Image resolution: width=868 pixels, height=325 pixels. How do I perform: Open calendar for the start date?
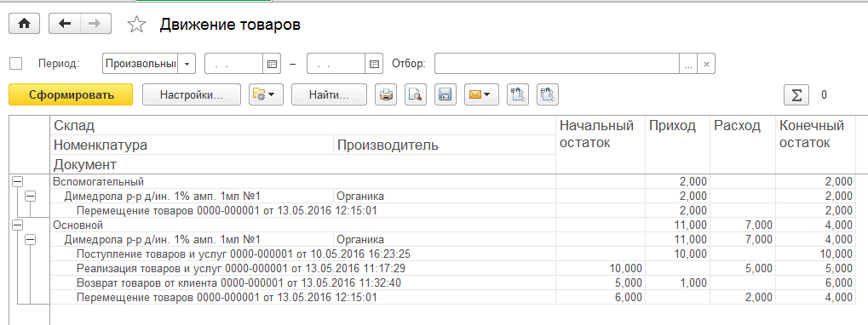272,64
